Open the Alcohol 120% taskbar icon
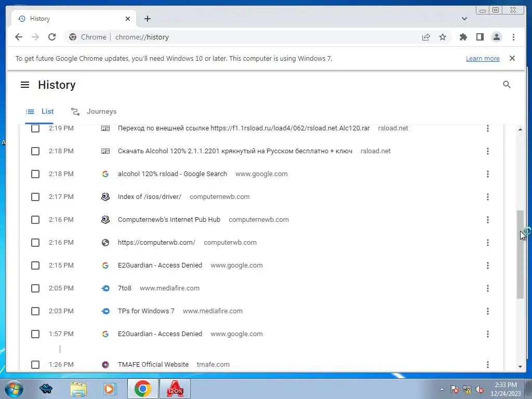The height and width of the screenshot is (399, 532). pyautogui.click(x=175, y=389)
